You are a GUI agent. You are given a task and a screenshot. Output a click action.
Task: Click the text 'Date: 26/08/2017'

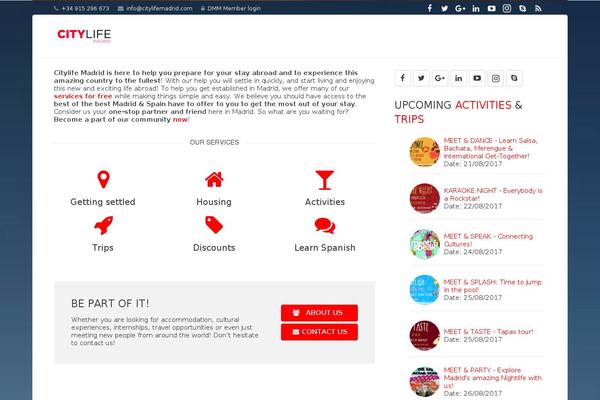coord(473,393)
